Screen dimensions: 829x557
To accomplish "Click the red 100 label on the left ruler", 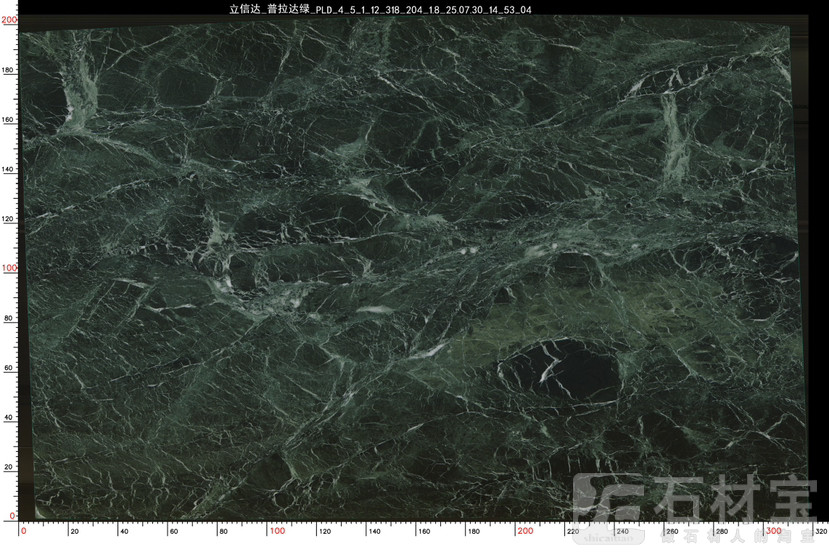I will click(x=9, y=268).
